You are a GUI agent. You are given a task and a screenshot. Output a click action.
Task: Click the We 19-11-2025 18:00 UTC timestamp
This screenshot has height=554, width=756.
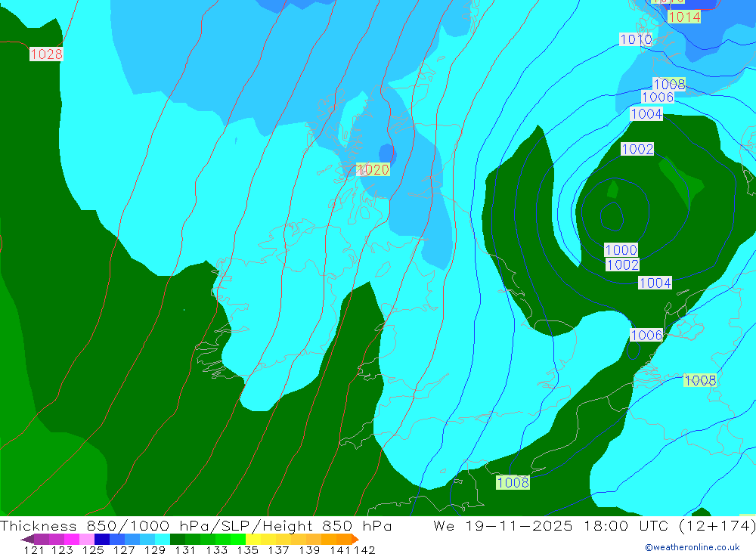594,525
